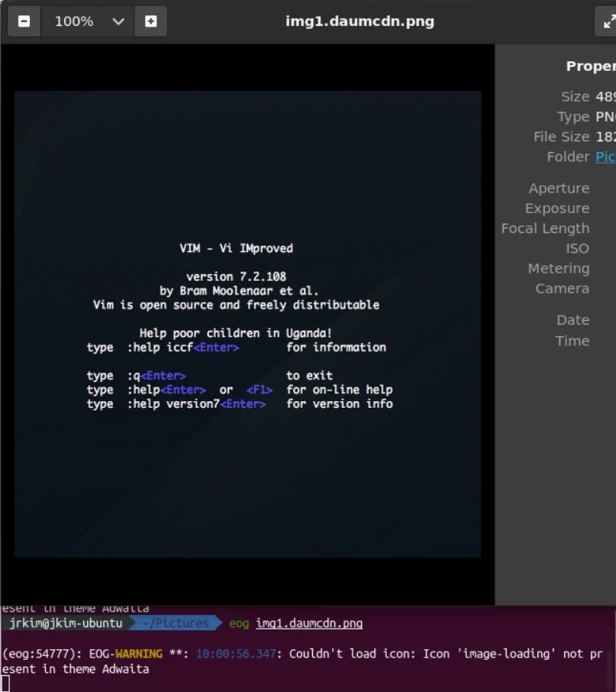The width and height of the screenshot is (616, 692).
Task: Click '<F1>' text in image
Action: click(260, 390)
